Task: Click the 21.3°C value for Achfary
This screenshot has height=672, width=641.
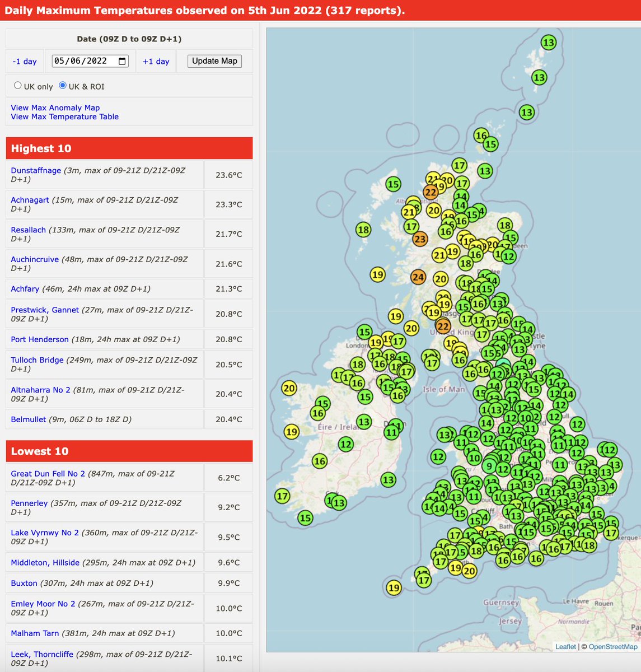Action: [229, 289]
